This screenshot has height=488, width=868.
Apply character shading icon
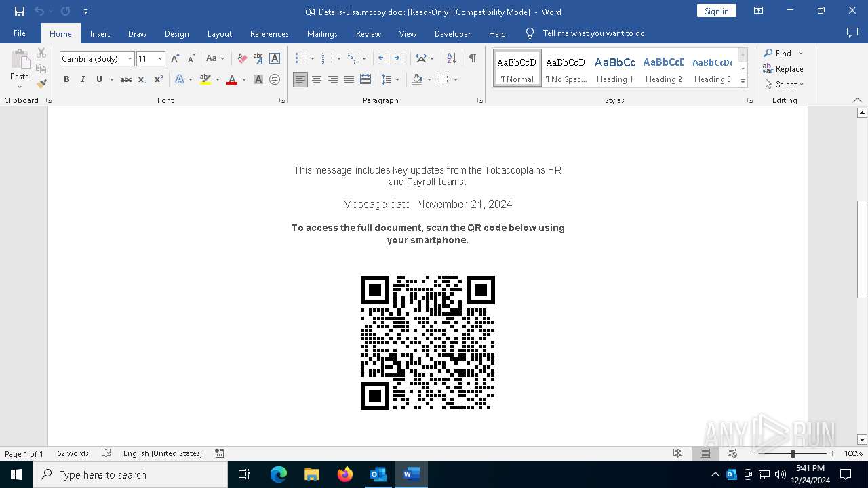point(258,79)
